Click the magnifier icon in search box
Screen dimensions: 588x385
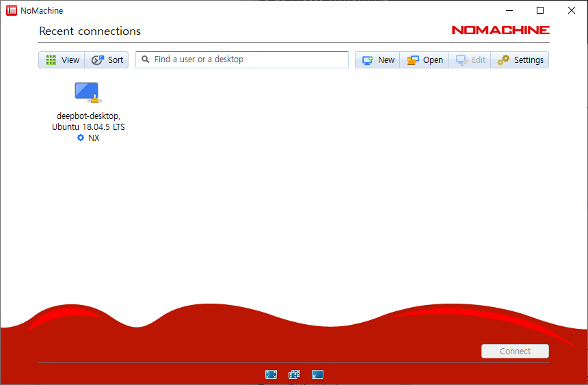[x=145, y=59]
